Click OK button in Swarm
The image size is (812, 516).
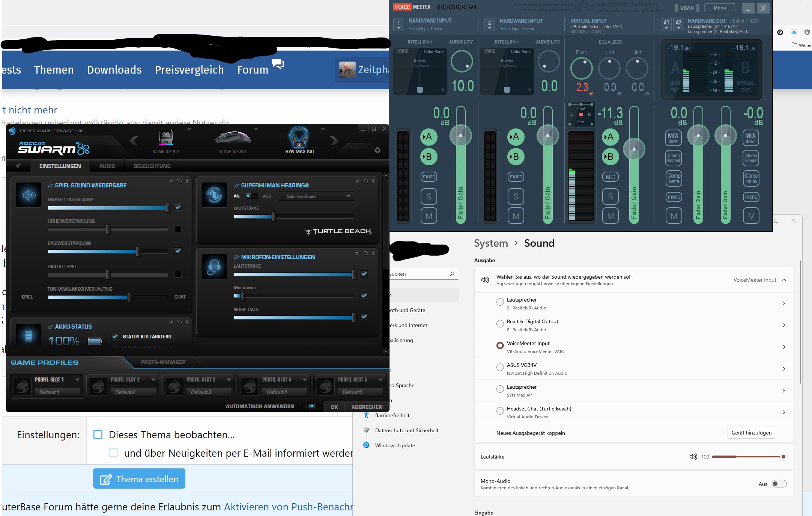click(334, 407)
